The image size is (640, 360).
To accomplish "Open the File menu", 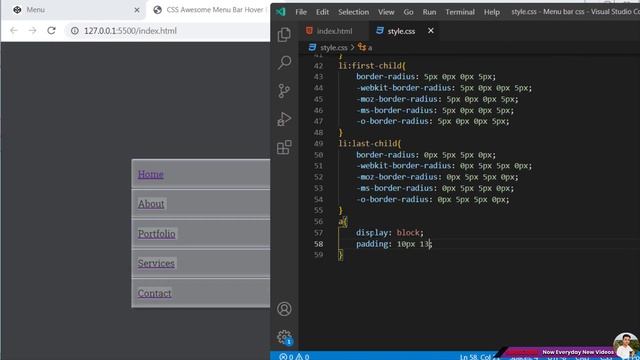I will [301, 12].
